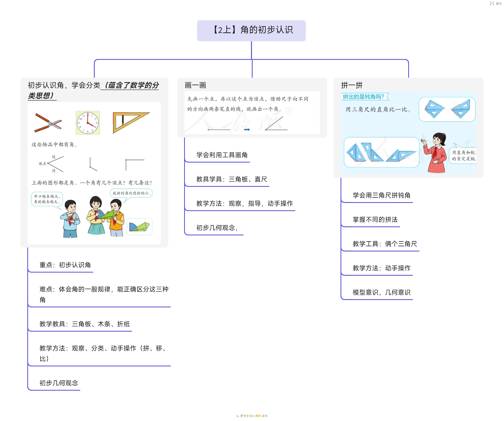504x421 pixels.
Task: Click the blue arrow in drawing illustration
Action: pyautogui.click(x=247, y=130)
